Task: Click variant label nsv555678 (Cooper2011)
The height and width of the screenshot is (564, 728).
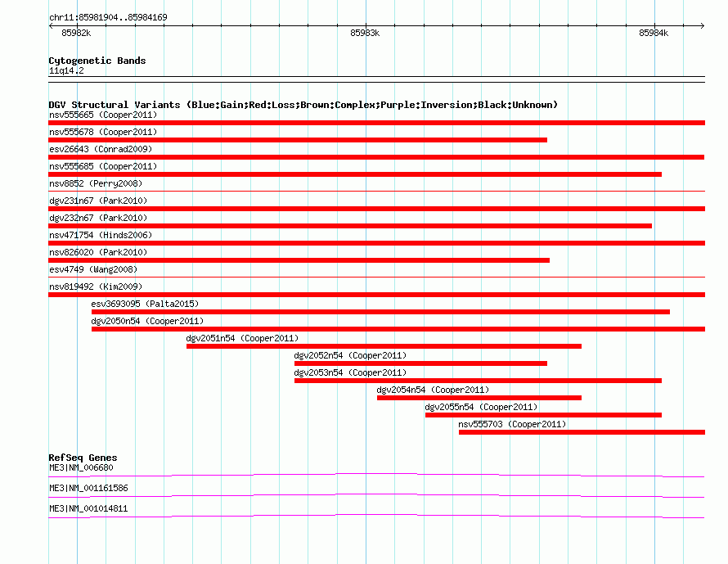Action: 103,132
